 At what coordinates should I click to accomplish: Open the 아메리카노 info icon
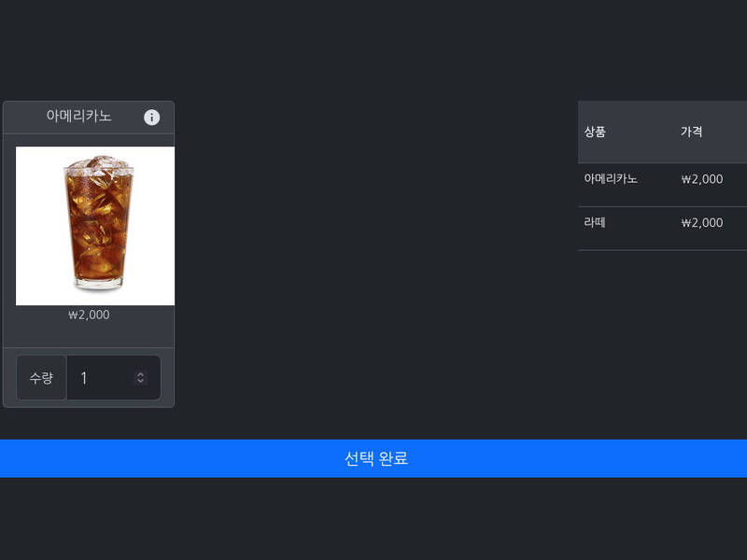(151, 118)
